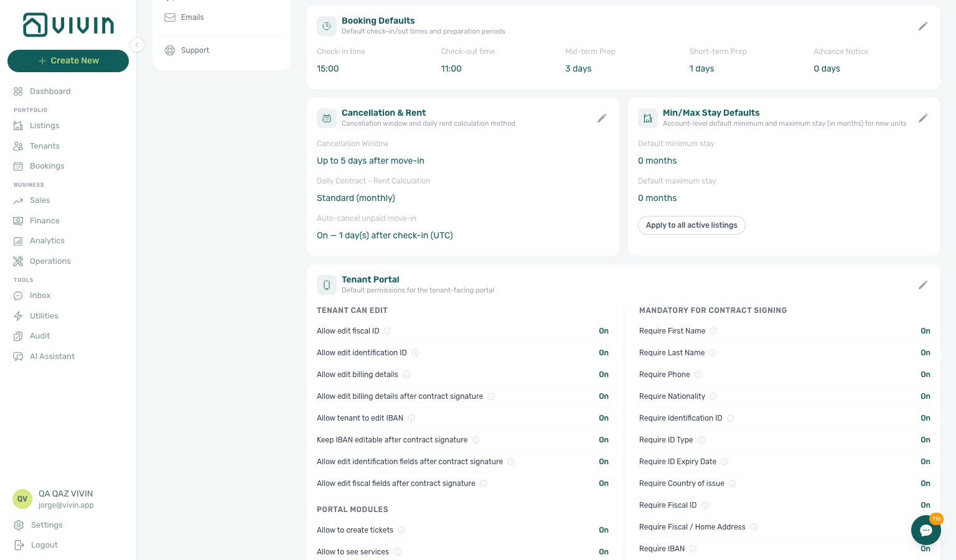Toggle Allow edit fiscal ID On status
This screenshot has width=956, height=560.
click(x=604, y=331)
